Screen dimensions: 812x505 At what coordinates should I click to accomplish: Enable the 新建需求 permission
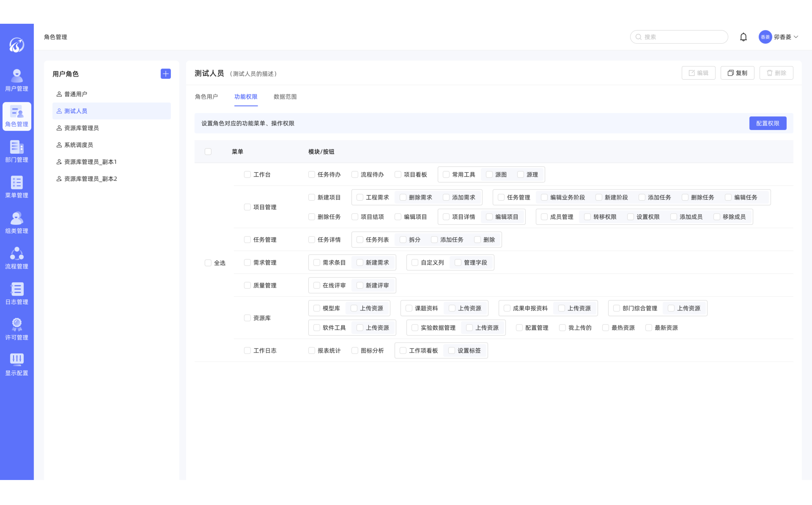(x=360, y=262)
